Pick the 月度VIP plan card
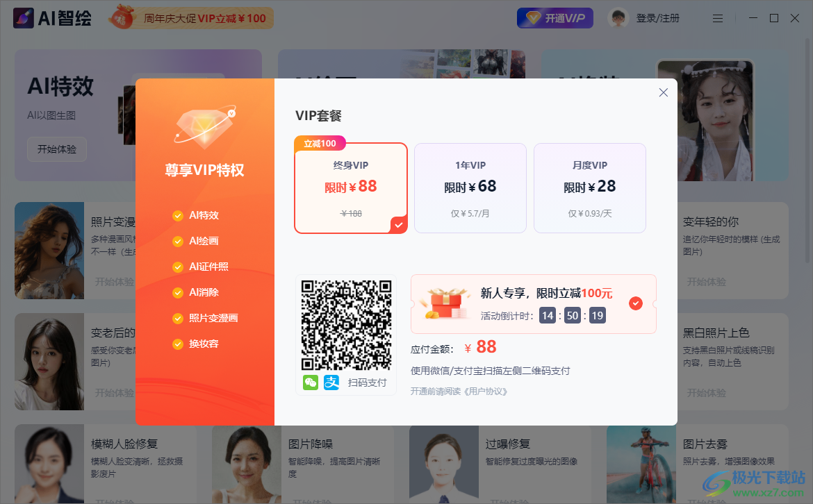This screenshot has height=504, width=813. click(589, 188)
